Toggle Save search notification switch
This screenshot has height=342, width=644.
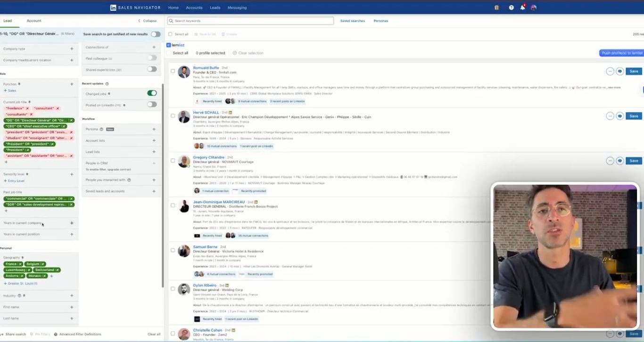point(155,34)
